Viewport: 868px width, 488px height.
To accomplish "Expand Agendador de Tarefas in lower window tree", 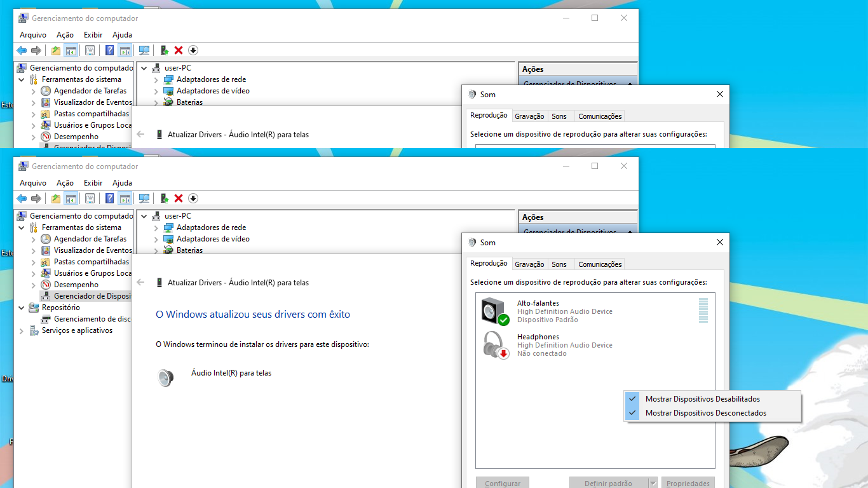I will pos(34,239).
